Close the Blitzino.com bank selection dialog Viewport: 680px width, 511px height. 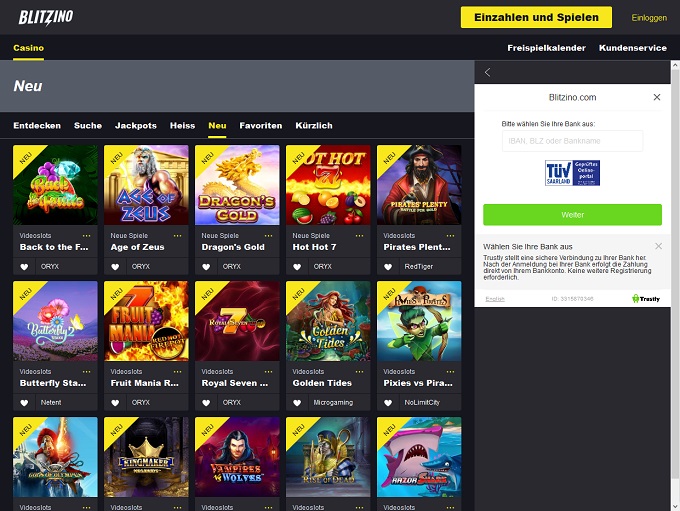(x=657, y=98)
